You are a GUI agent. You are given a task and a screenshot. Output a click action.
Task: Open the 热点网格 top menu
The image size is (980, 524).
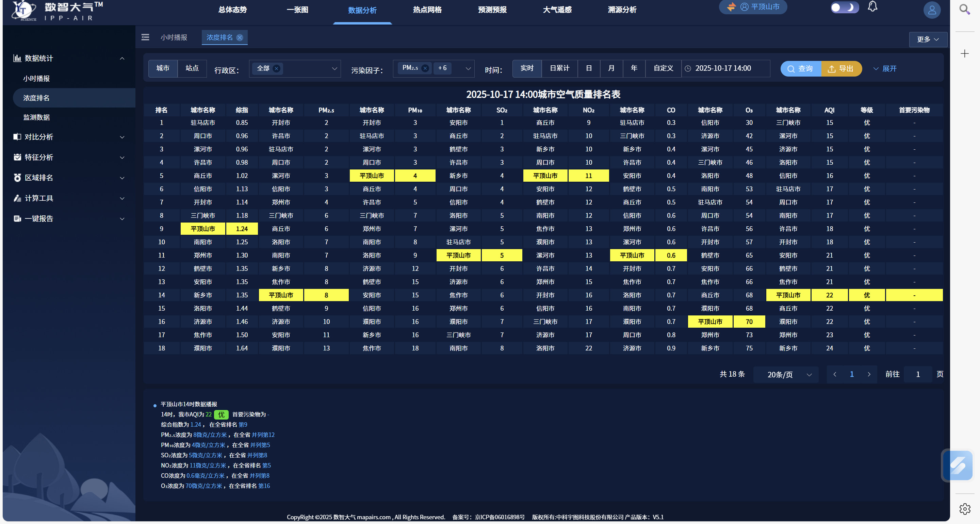(x=427, y=10)
